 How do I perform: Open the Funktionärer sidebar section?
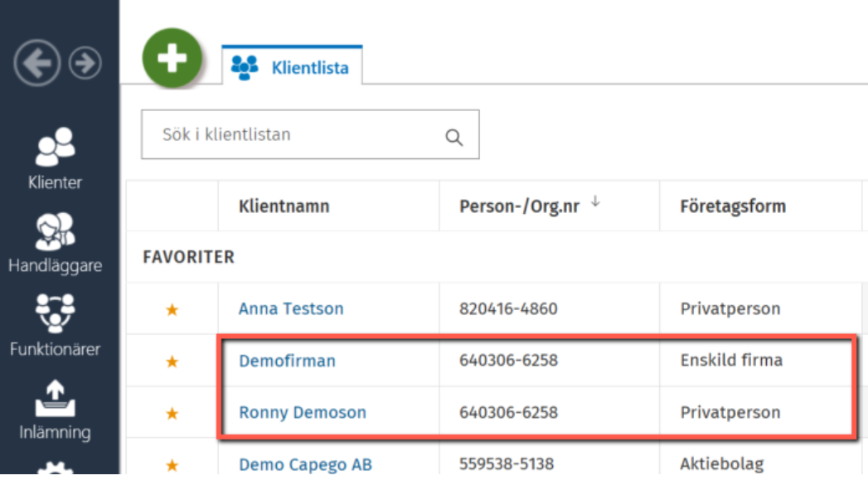(55, 326)
